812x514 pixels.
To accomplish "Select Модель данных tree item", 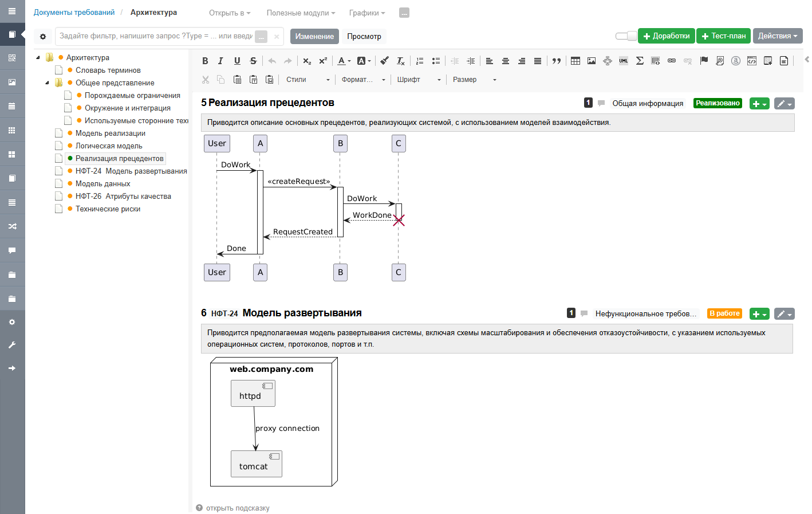I will pos(103,184).
